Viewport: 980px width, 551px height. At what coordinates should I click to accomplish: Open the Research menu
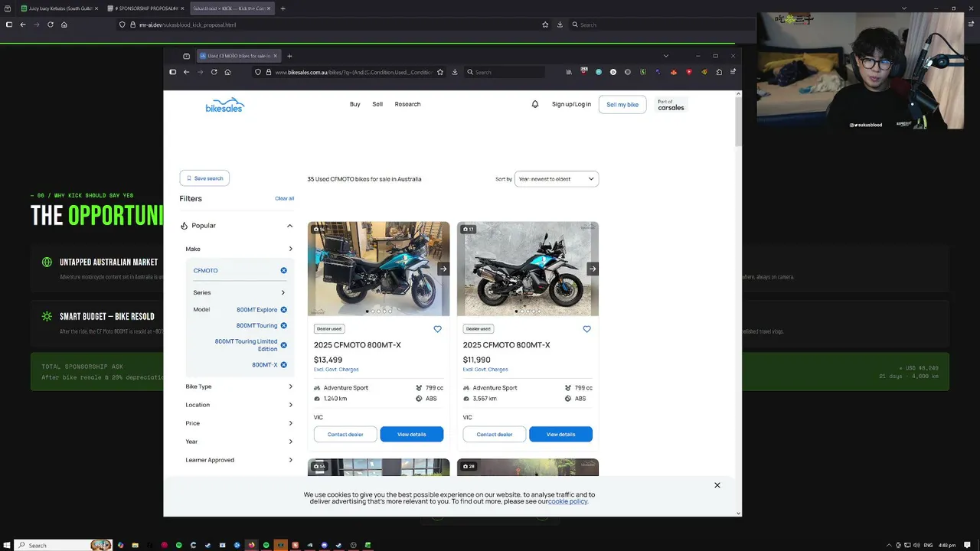[x=407, y=104]
